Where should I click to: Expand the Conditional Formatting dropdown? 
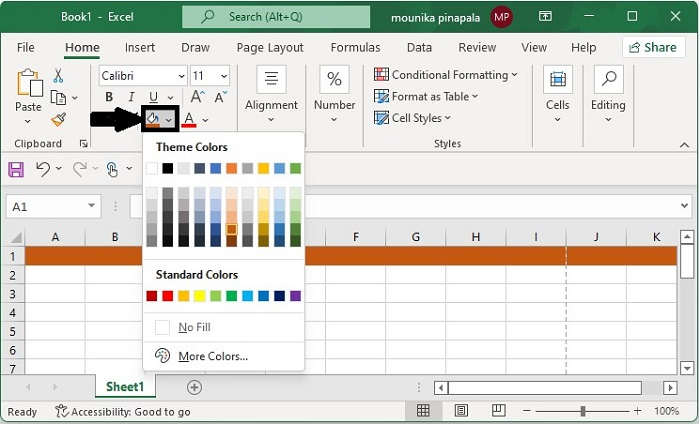(x=446, y=75)
